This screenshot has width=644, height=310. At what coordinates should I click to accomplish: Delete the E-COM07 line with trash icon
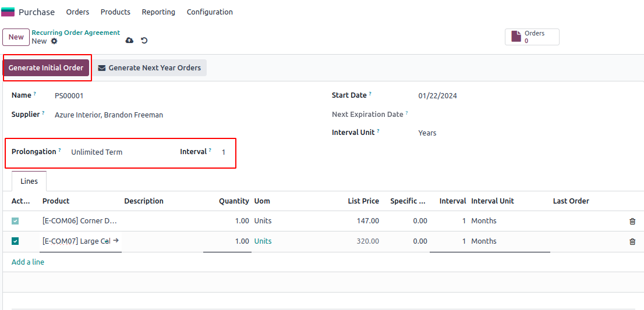tap(632, 241)
